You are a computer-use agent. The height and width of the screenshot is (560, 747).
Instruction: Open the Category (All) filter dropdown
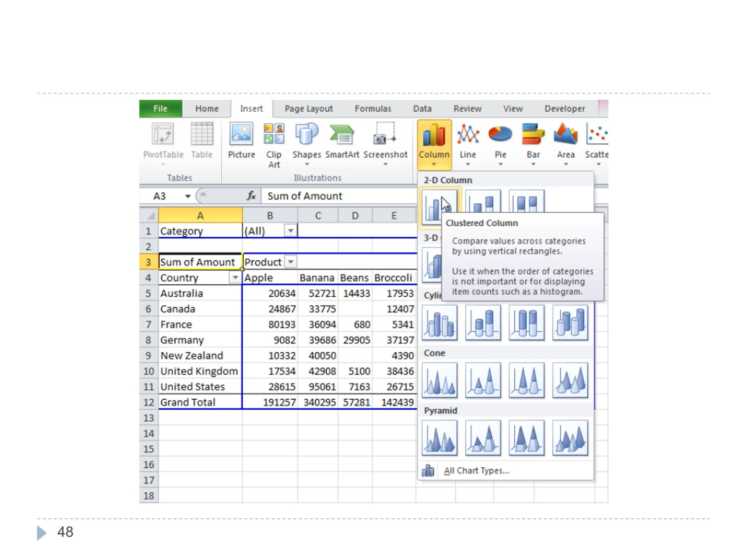pyautogui.click(x=290, y=231)
